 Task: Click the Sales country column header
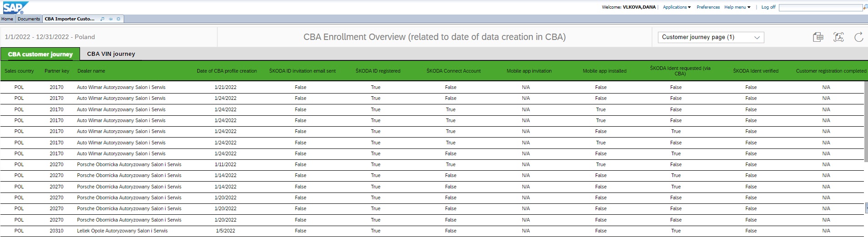pos(19,71)
